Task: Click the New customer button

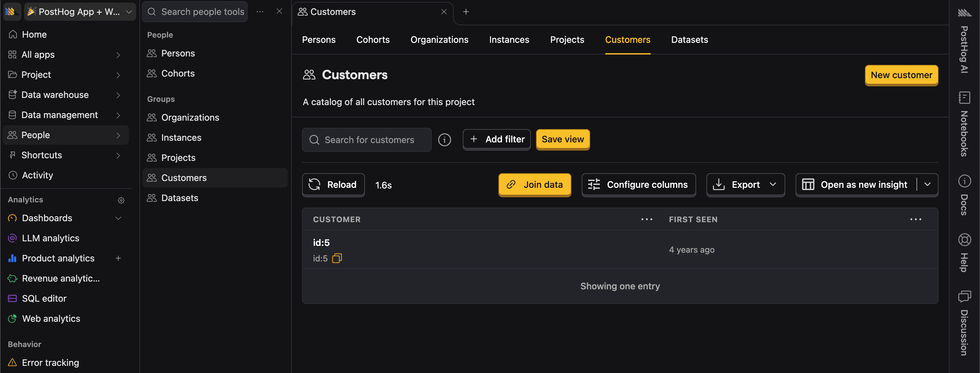Action: [x=901, y=75]
